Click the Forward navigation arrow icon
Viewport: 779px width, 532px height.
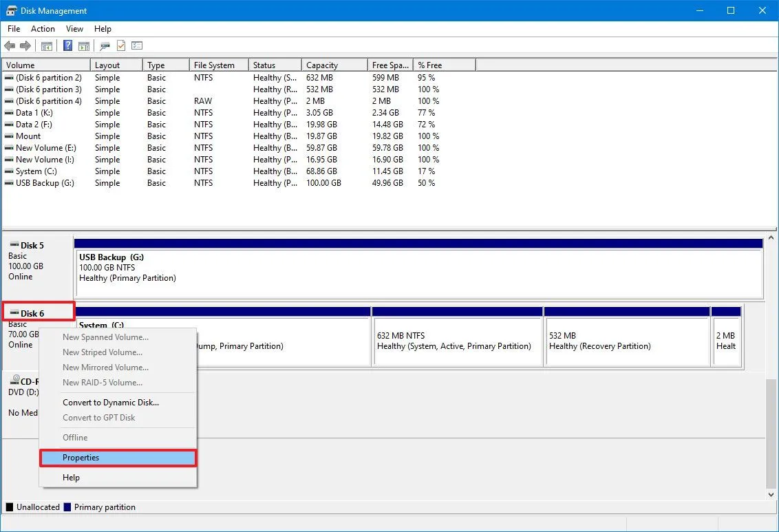click(26, 45)
